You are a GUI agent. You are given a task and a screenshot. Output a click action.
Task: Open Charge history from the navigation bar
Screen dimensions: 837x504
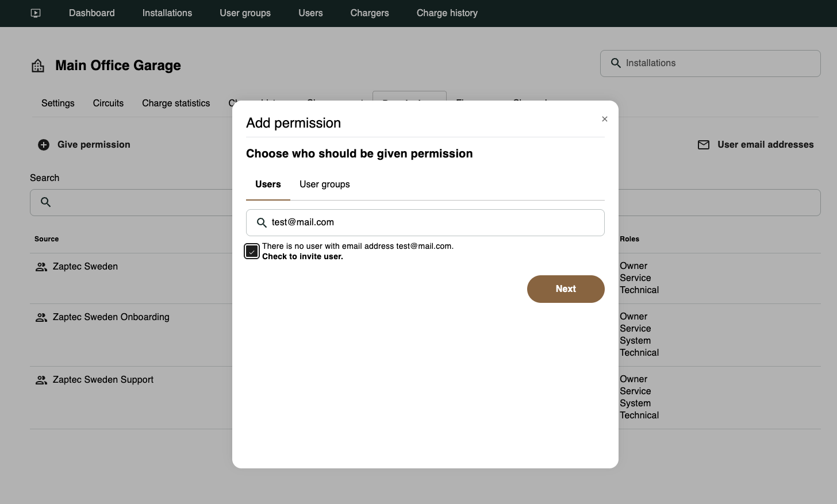pyautogui.click(x=447, y=13)
